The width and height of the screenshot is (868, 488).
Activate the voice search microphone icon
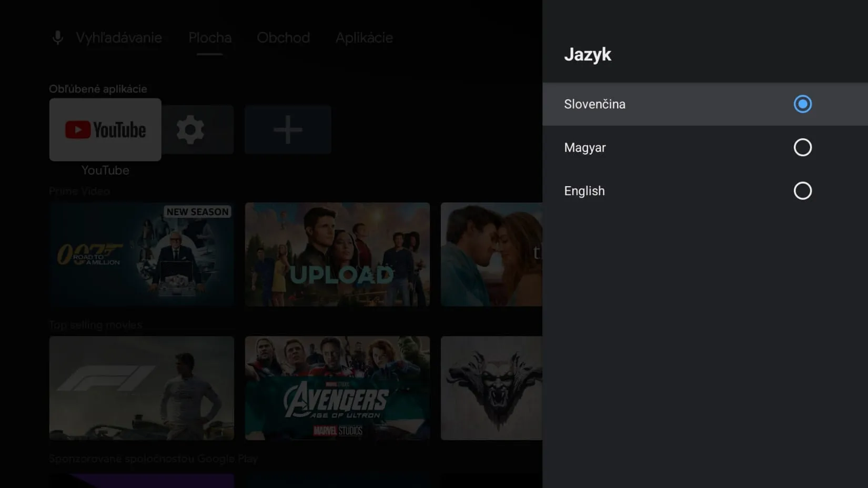pyautogui.click(x=58, y=38)
